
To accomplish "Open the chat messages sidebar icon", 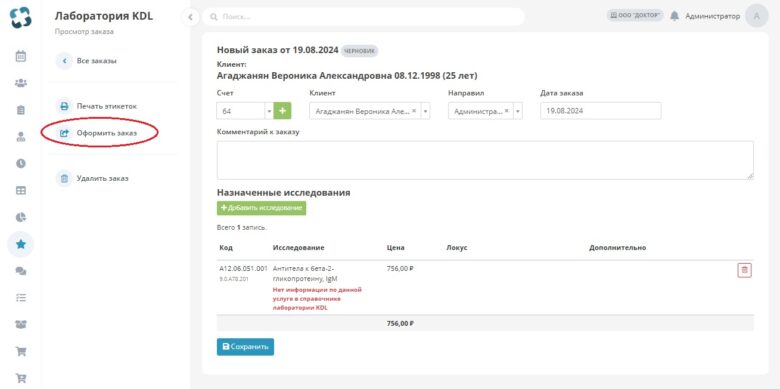I will (20, 271).
